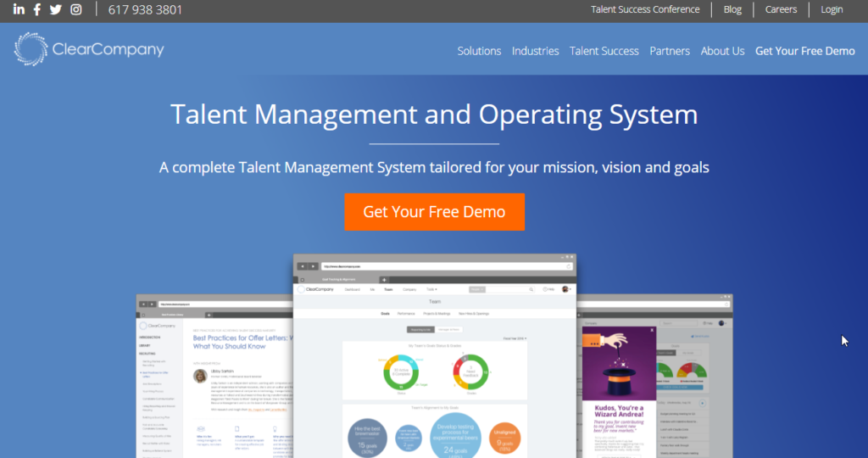The height and width of the screenshot is (458, 868).
Task: Call the 617 938 3801 phone number
Action: pyautogui.click(x=145, y=9)
